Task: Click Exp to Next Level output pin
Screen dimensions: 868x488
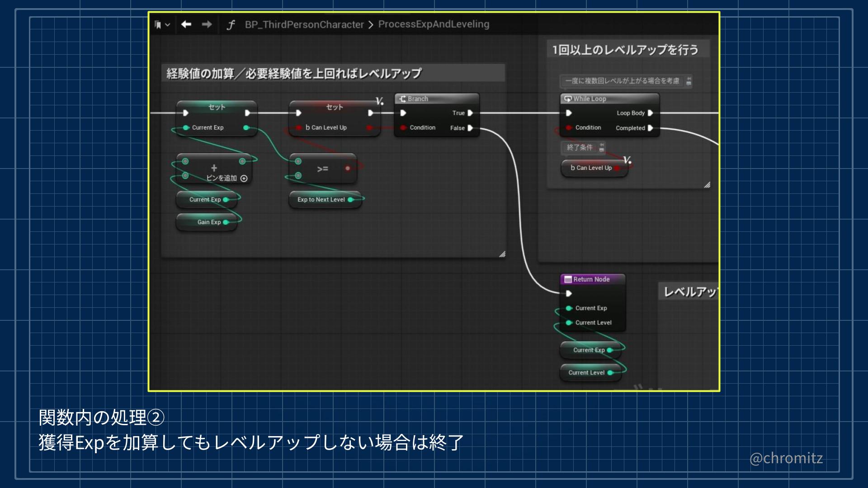Action: click(350, 199)
